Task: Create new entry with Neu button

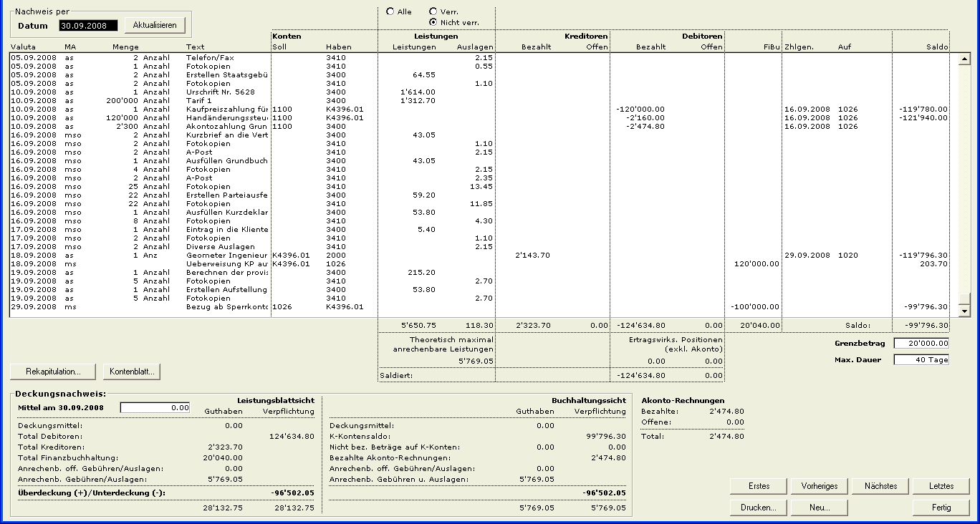Action: pos(820,508)
